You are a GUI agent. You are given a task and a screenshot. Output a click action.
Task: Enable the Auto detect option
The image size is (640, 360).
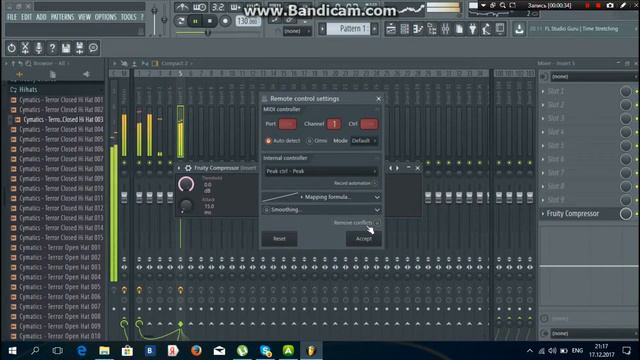268,141
